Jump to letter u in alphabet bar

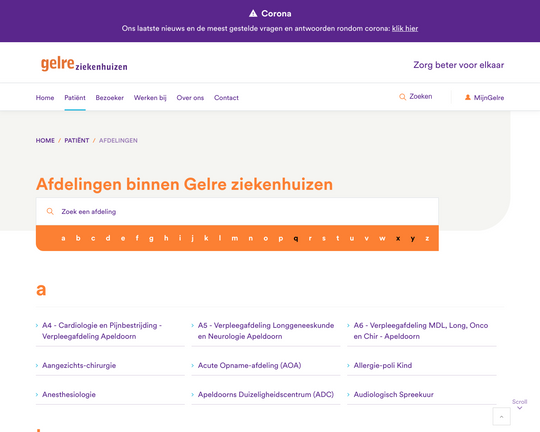352,238
